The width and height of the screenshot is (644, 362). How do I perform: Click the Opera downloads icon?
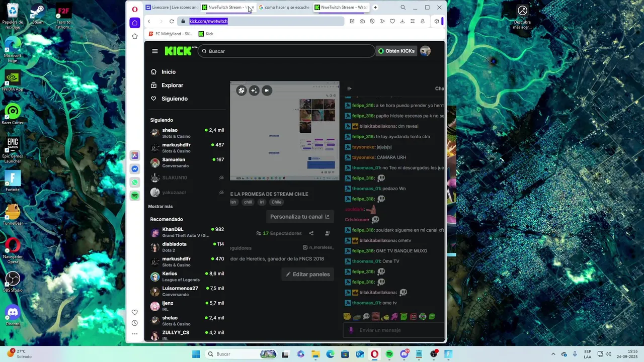403,21
